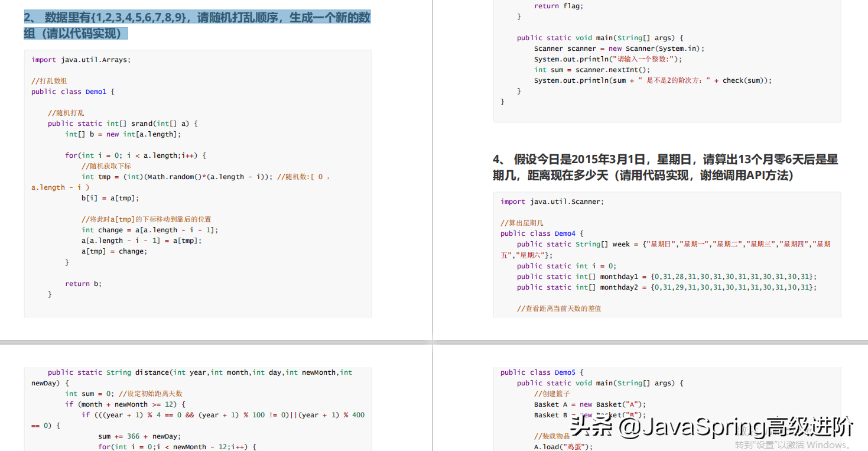Click the line "import java.util.Arrays;"
Viewport: 868px width, 451px height.
pos(81,60)
